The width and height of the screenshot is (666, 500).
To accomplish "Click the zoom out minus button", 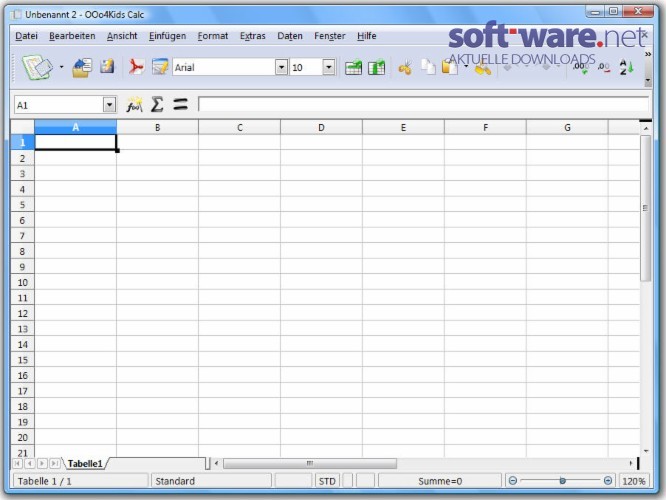I will [513, 481].
